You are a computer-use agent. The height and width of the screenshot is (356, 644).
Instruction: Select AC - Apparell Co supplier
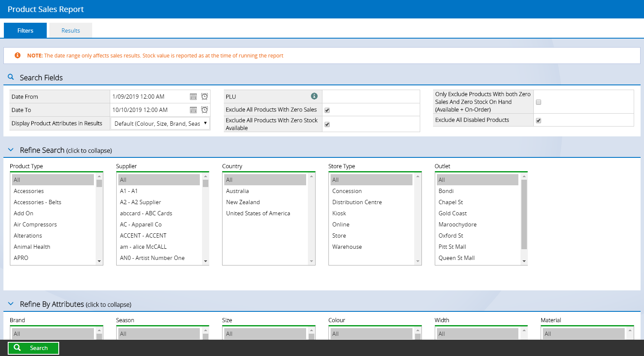point(159,224)
